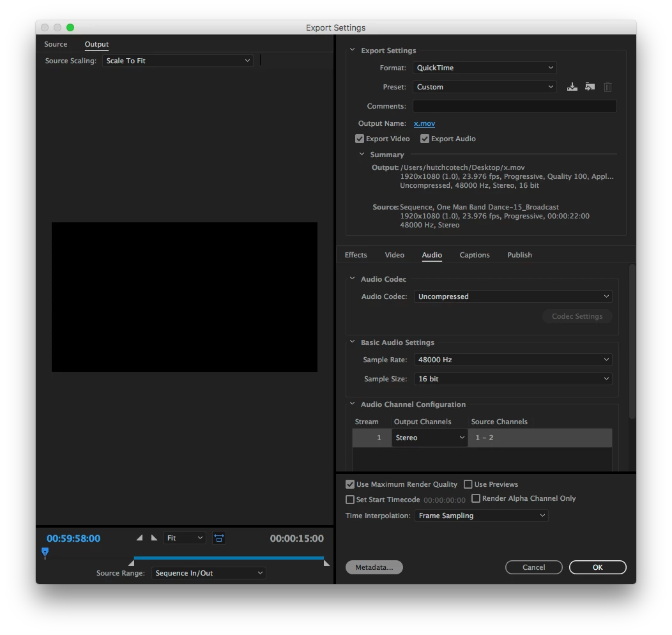Enable Use Previews checkbox
The image size is (672, 635).
tap(468, 484)
